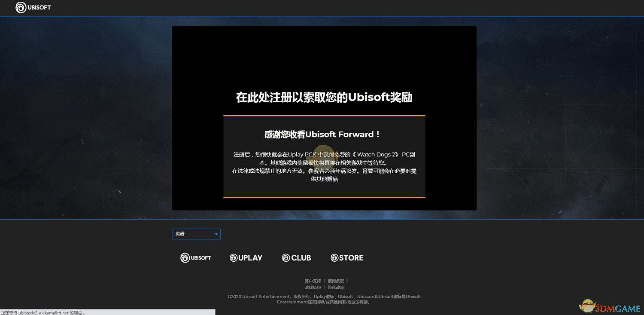Screen dimensions: 644x315
Task: View the 使用条款 terms of use
Action: (335, 281)
